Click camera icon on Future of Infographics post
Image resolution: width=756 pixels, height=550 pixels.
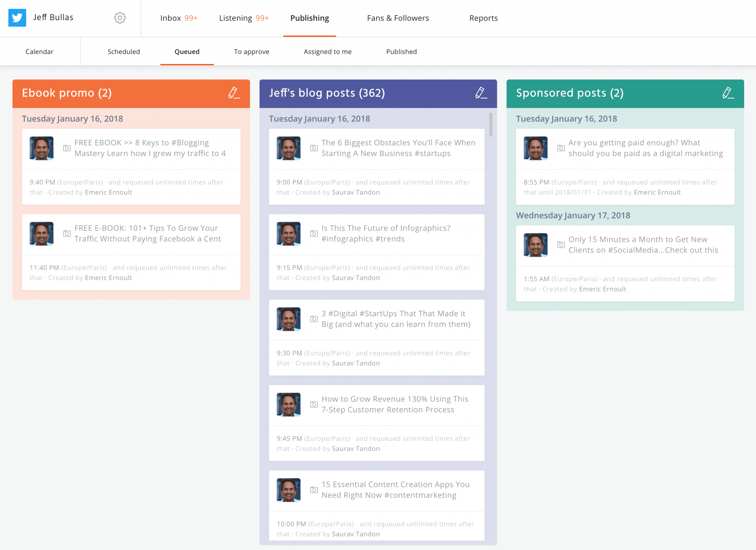pos(314,234)
